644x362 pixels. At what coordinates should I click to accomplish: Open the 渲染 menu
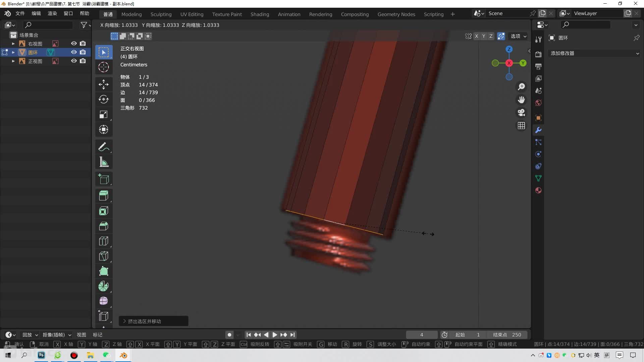(x=52, y=13)
